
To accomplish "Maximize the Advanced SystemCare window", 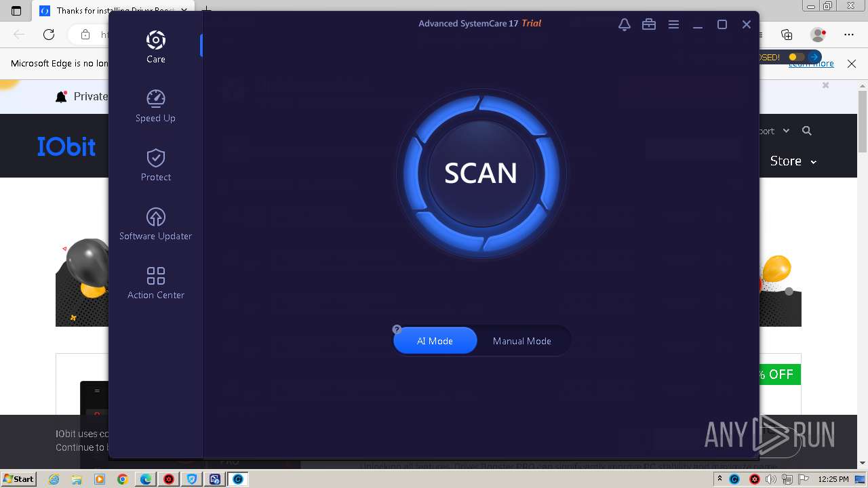I will tap(722, 24).
